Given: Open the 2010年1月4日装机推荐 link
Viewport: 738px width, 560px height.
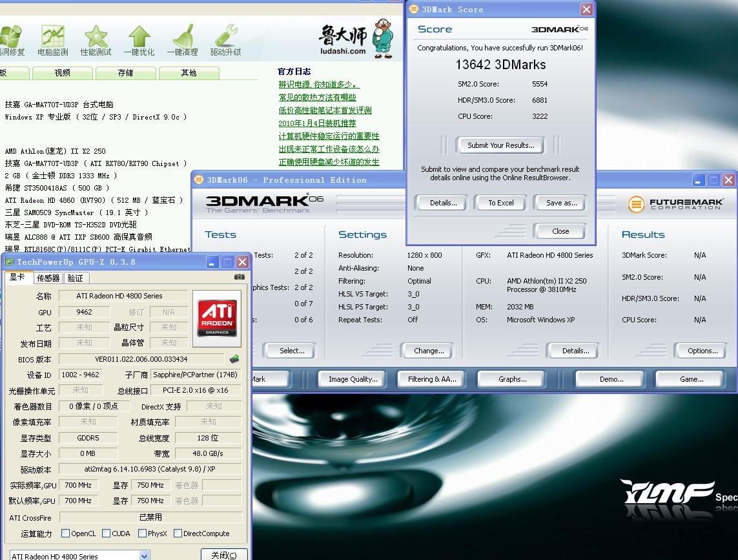Looking at the screenshot, I should click(317, 123).
